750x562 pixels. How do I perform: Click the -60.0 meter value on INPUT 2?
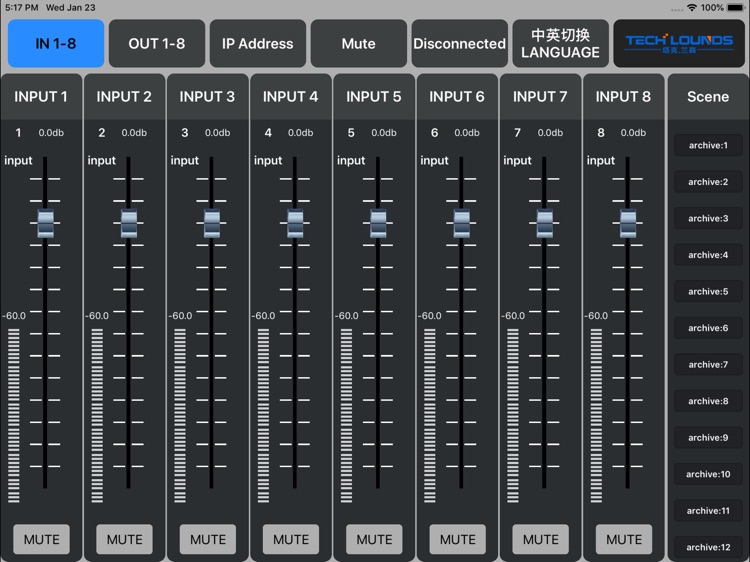[x=97, y=316]
